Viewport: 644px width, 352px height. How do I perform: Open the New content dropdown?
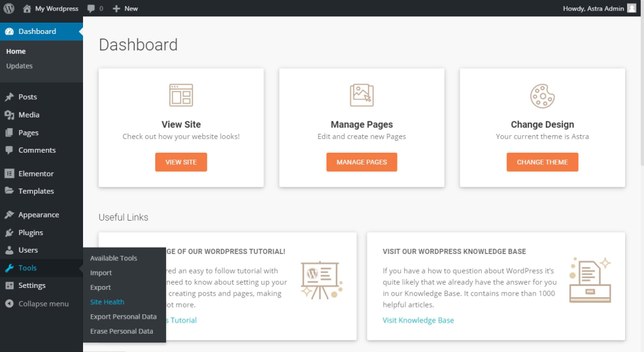[125, 9]
